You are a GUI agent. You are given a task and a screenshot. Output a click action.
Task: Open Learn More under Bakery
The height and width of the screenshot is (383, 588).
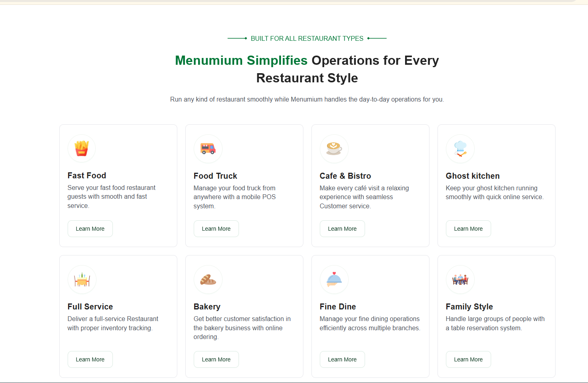pyautogui.click(x=216, y=359)
